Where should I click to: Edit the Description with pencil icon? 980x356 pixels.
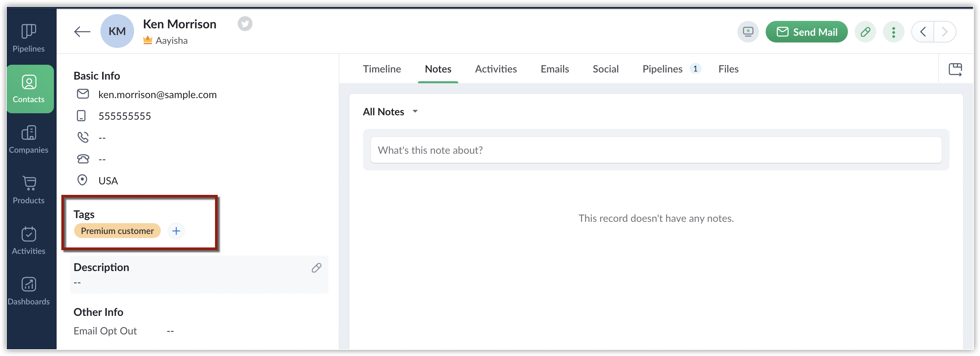point(316,268)
